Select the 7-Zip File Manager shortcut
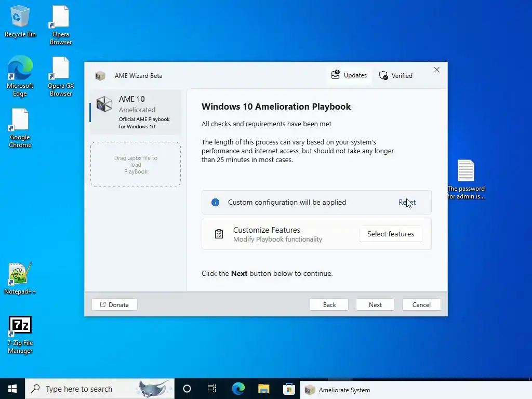The image size is (532, 399). 20,335
